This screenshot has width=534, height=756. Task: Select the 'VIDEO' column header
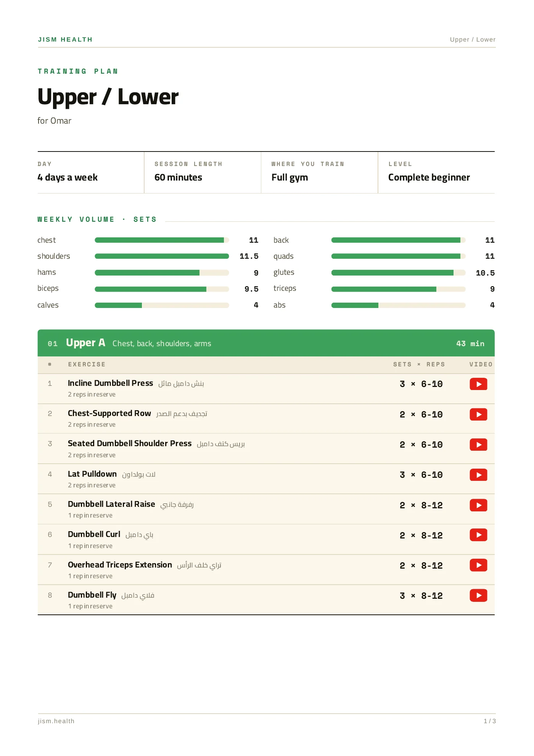[481, 364]
